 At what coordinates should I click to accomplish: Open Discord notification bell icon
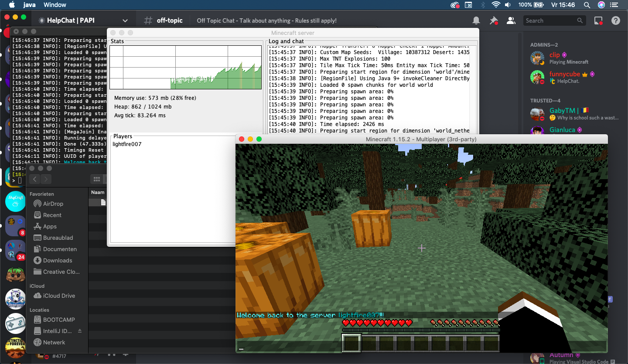476,20
